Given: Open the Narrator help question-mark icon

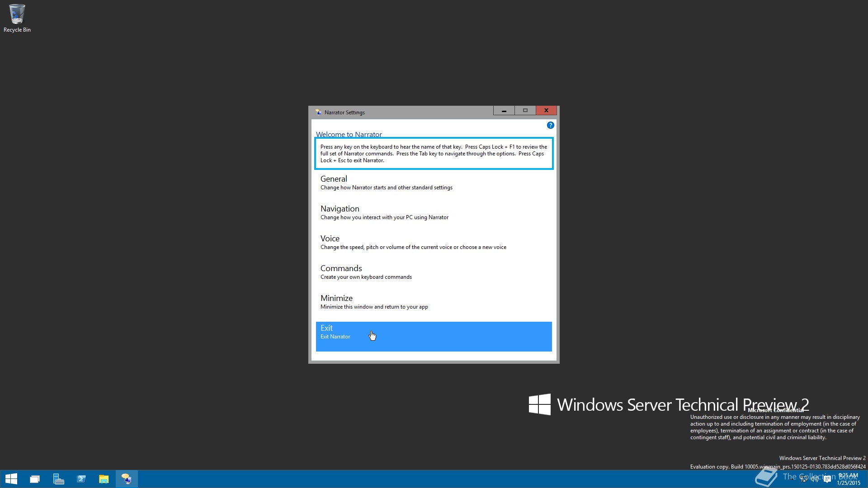Looking at the screenshot, I should pyautogui.click(x=550, y=125).
